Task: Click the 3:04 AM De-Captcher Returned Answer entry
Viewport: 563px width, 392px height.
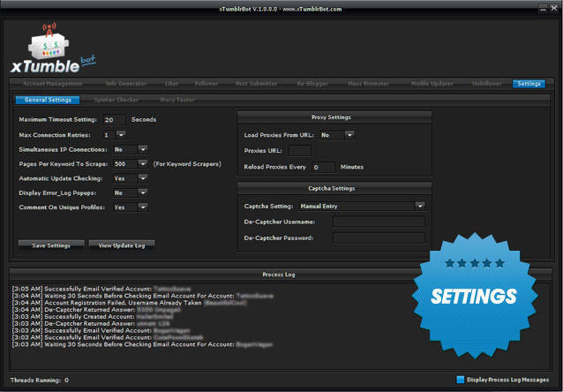Action: [96, 310]
